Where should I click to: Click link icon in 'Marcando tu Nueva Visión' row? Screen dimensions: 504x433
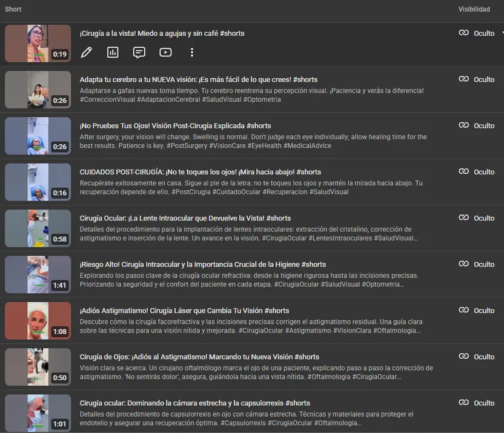coord(463,357)
